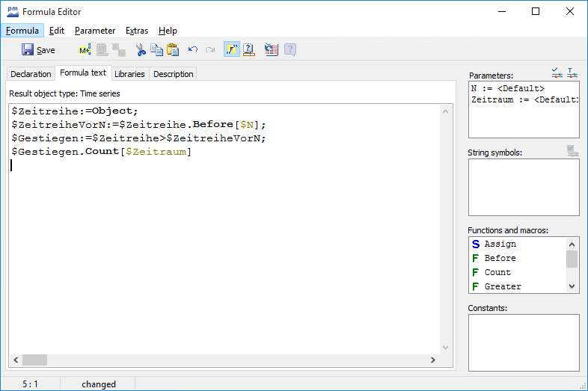The width and height of the screenshot is (588, 391).
Task: Open the Formula menu
Action: [x=22, y=31]
